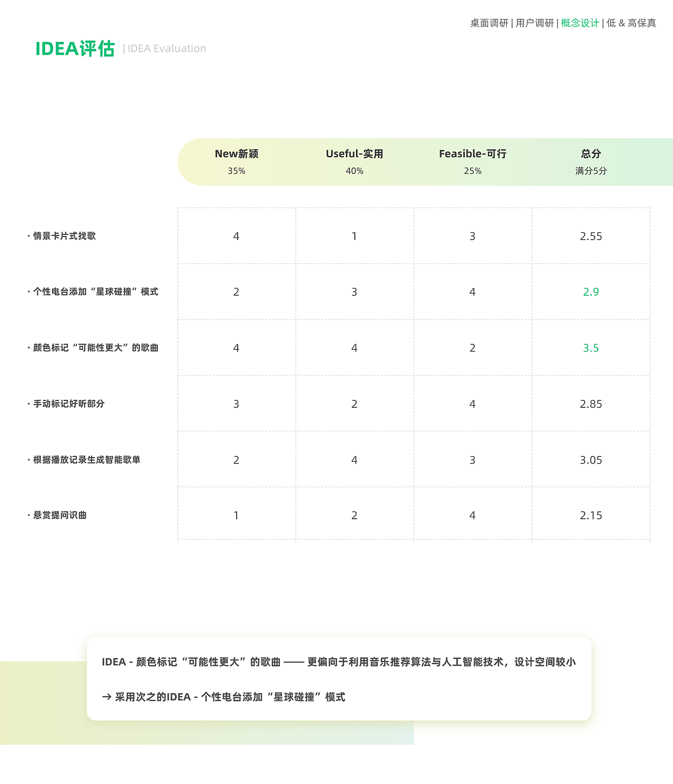Click the Feasible score in 情景卡片式找歌 row

(473, 236)
